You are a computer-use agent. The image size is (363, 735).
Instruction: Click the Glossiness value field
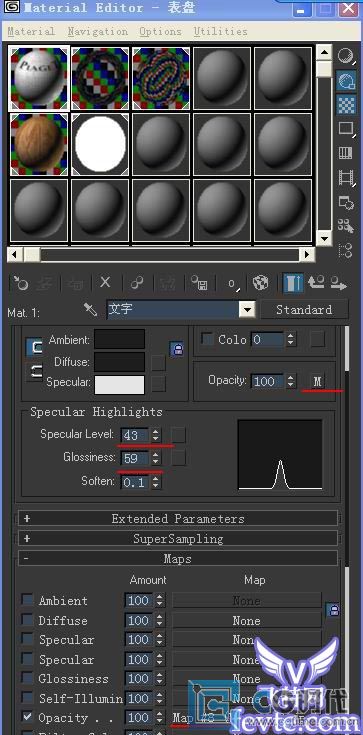[x=136, y=458]
